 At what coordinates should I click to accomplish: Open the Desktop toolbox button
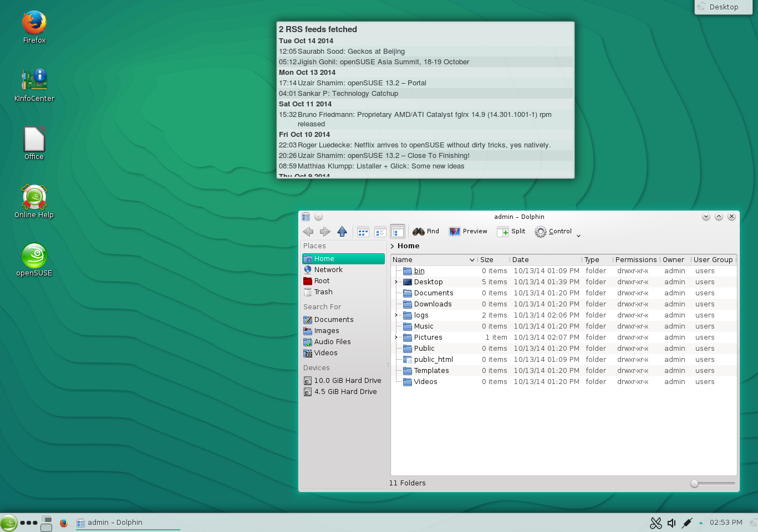click(724, 7)
